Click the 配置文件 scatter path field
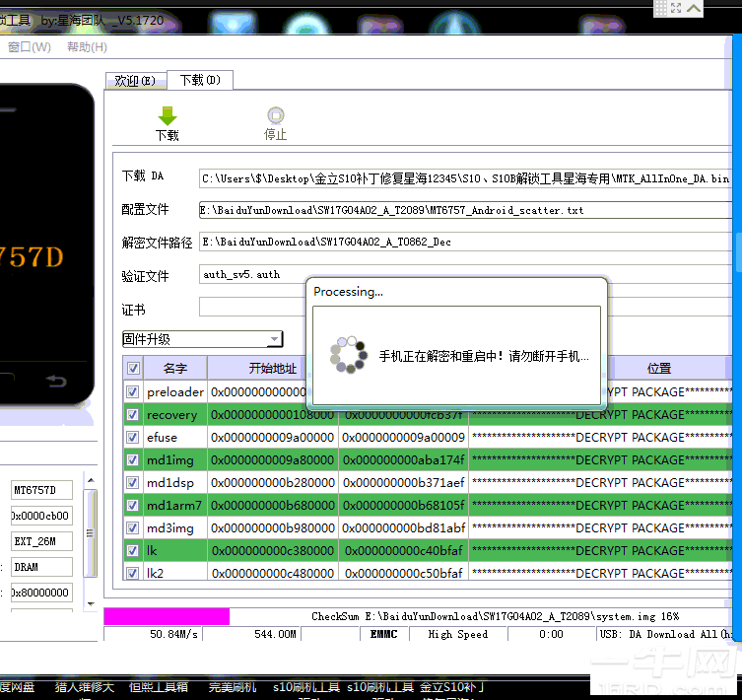742x700 pixels. [465, 210]
